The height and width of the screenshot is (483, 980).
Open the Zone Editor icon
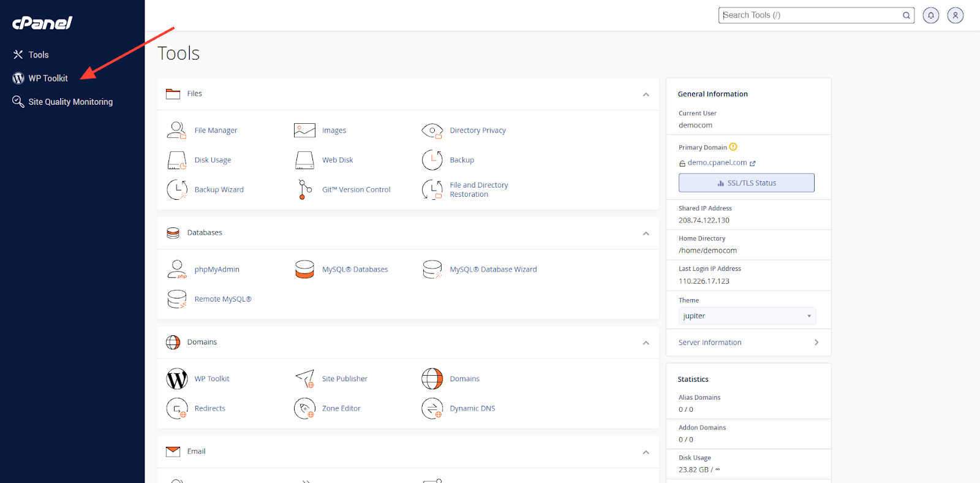click(304, 408)
